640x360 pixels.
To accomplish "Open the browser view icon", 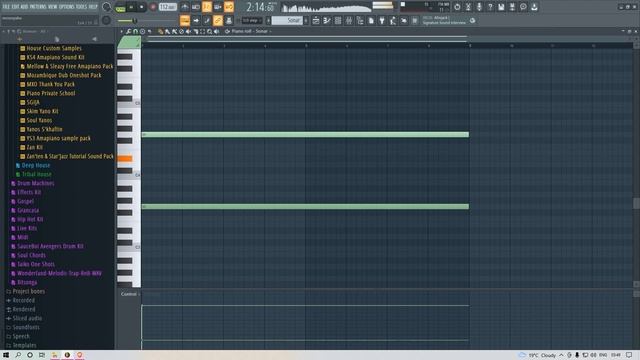I will (x=360, y=20).
